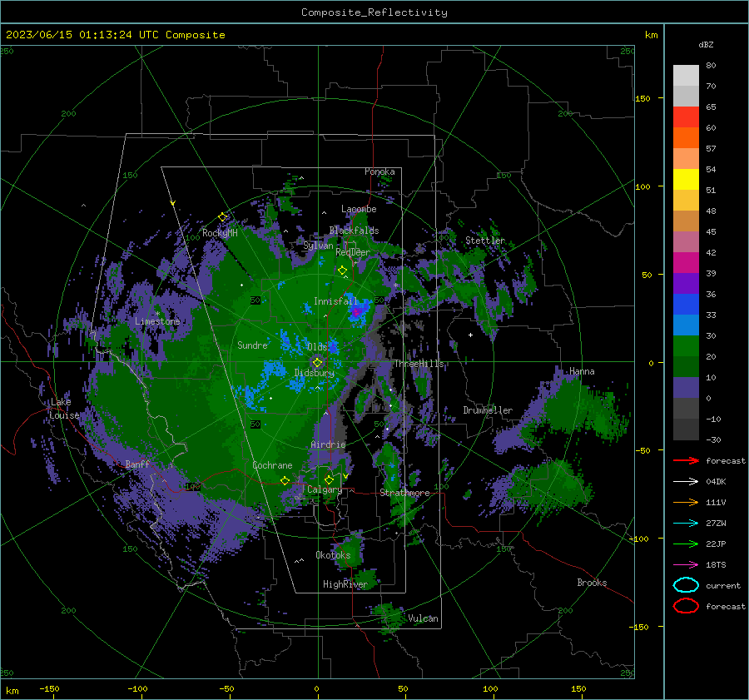The height and width of the screenshot is (700, 749).
Task: Click the magenta storm core near Innisfail
Action: click(356, 312)
